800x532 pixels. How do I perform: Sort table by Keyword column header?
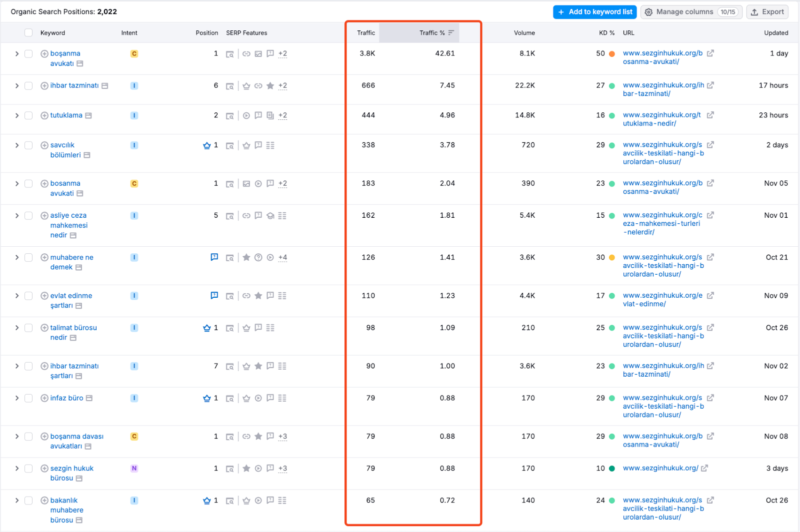click(x=52, y=32)
